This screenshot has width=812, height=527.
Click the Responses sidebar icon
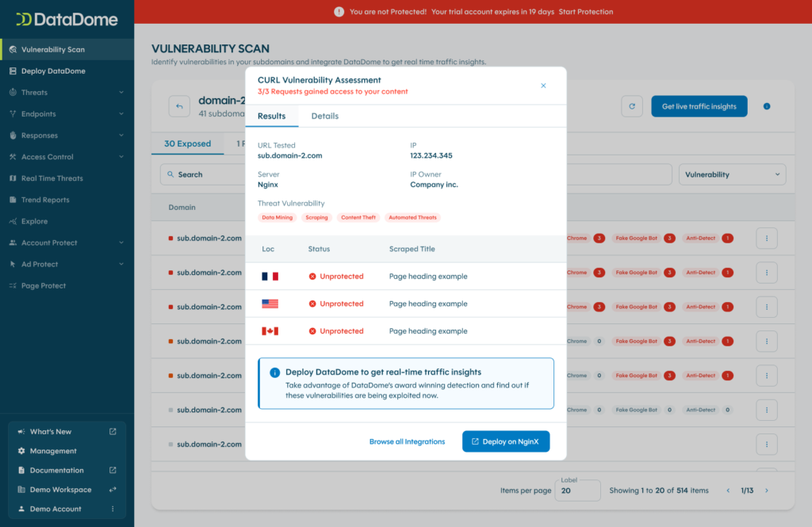(x=13, y=135)
